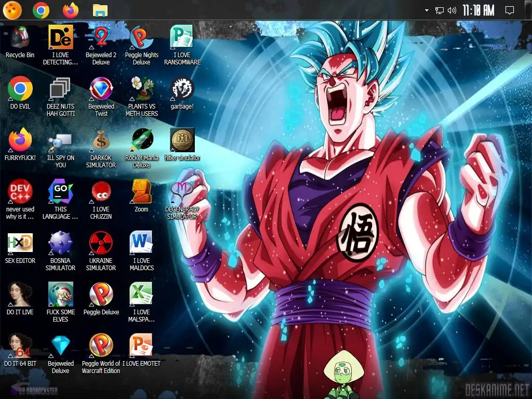Viewport: 532px width, 399px height.
Task: Select the I LOVE DETECTING shortcut
Action: pos(60,45)
